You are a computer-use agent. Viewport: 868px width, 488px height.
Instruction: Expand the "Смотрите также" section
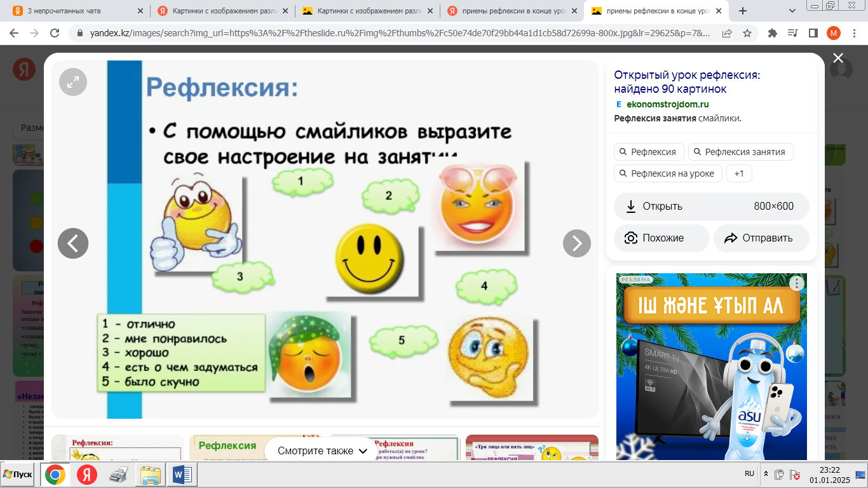322,451
